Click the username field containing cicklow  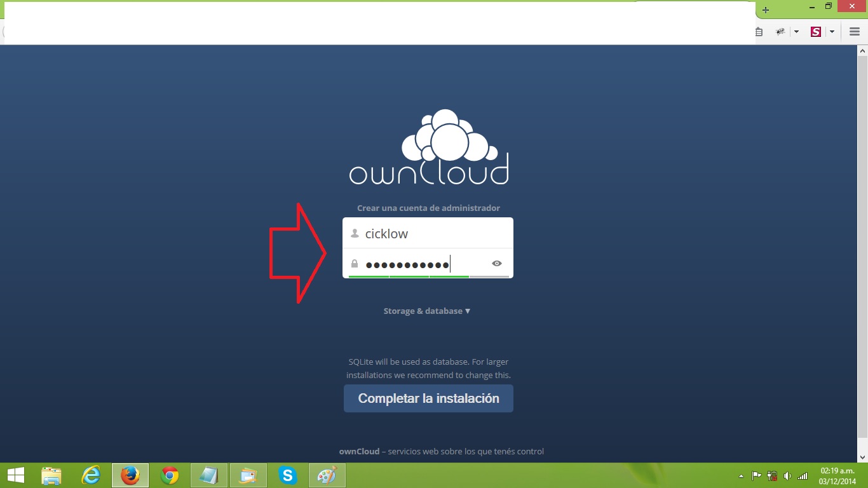coord(428,233)
